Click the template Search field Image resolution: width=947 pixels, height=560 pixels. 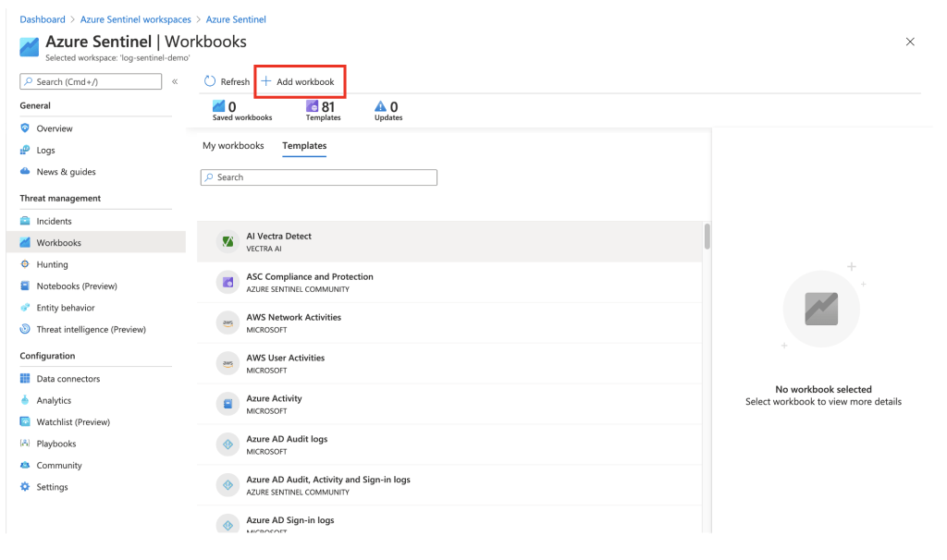click(x=319, y=177)
